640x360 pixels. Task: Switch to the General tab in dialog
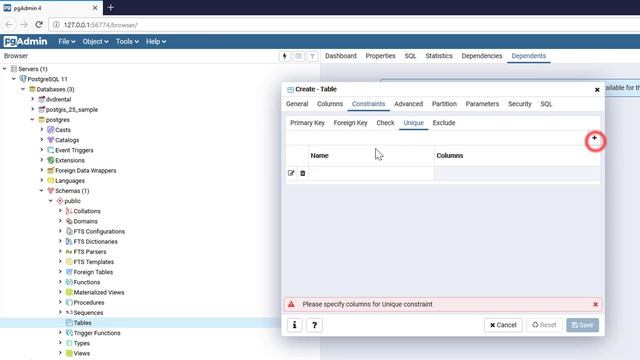pos(297,104)
